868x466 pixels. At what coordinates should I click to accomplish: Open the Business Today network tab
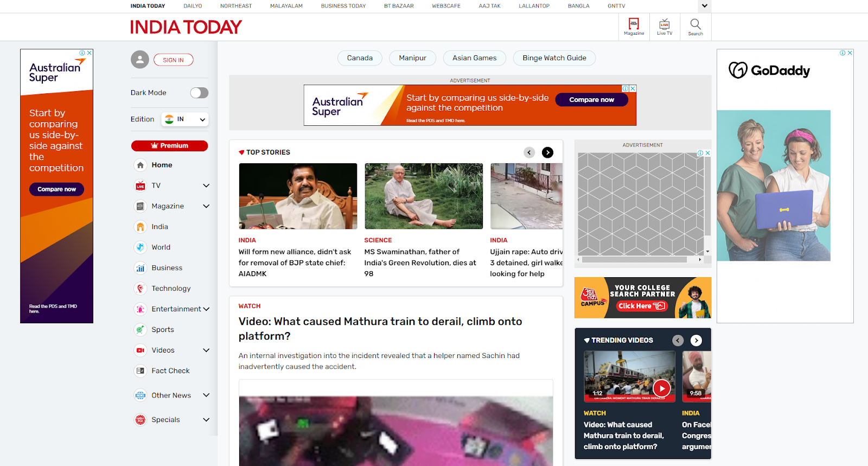[x=343, y=6]
